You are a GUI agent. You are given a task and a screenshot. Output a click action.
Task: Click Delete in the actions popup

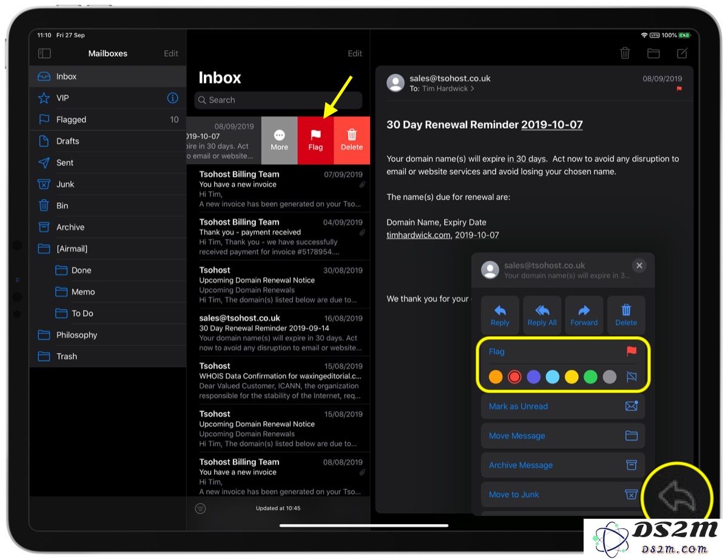(626, 315)
